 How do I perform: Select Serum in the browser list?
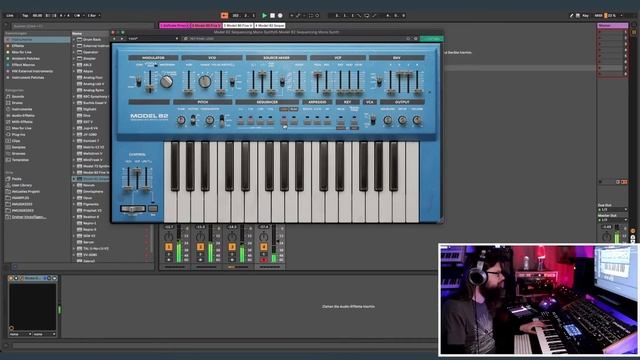[88, 242]
